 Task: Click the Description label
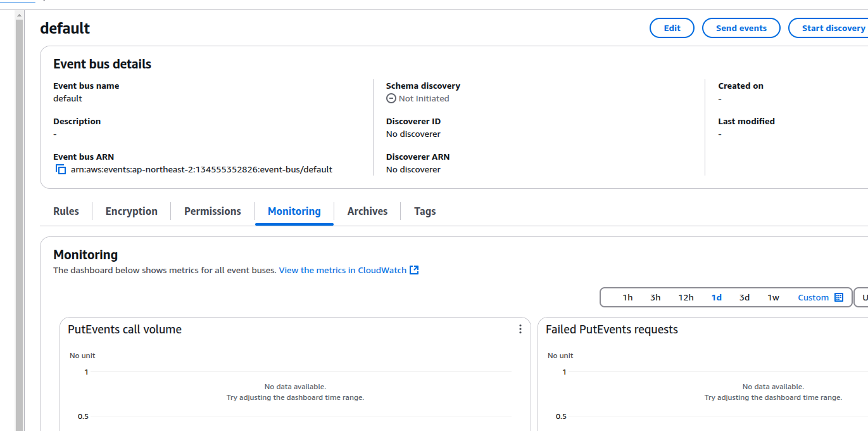[x=77, y=121]
